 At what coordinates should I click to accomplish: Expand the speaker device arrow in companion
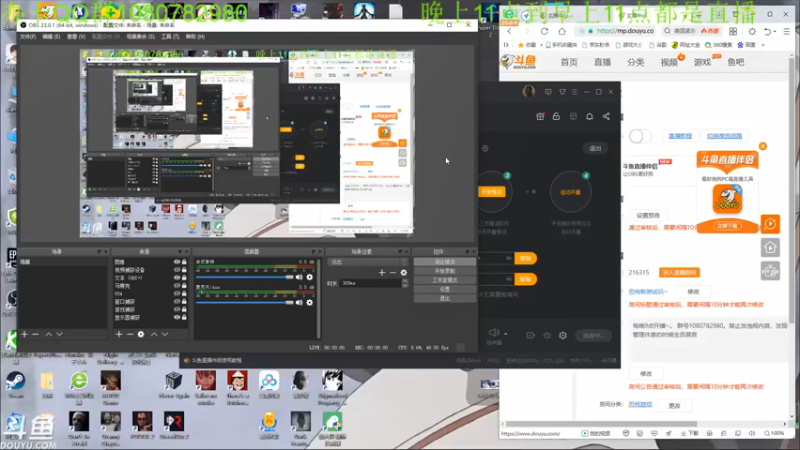pyautogui.click(x=506, y=334)
